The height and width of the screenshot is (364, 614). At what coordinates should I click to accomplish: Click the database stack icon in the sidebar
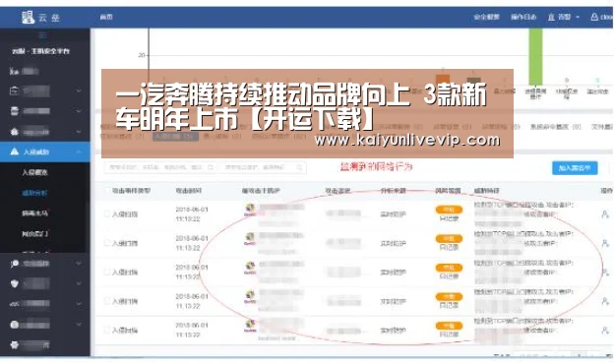(x=15, y=111)
